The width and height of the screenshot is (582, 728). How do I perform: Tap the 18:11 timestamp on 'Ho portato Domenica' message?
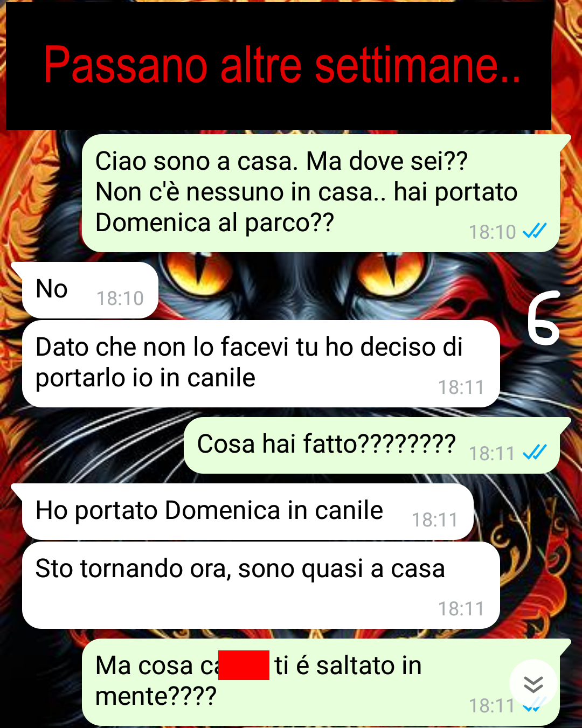pyautogui.click(x=435, y=519)
